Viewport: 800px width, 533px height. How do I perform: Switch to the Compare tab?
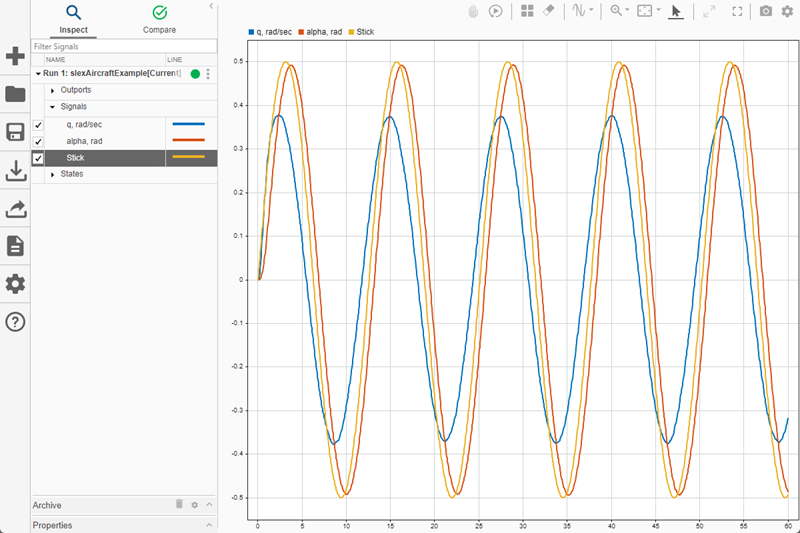(159, 19)
